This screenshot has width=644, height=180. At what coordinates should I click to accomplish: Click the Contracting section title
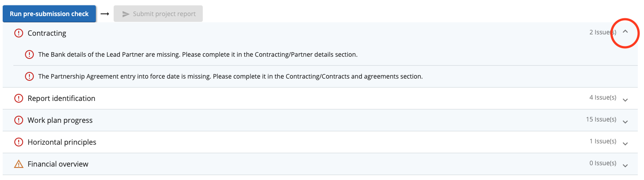[47, 33]
